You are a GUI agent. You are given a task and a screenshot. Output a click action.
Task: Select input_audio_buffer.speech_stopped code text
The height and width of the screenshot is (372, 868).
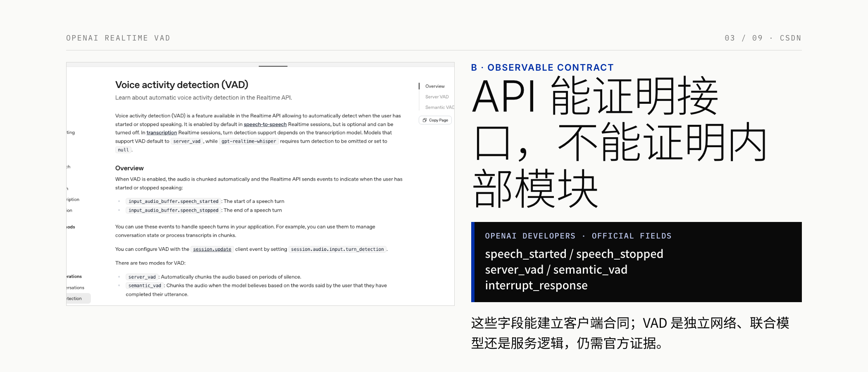[x=173, y=210]
